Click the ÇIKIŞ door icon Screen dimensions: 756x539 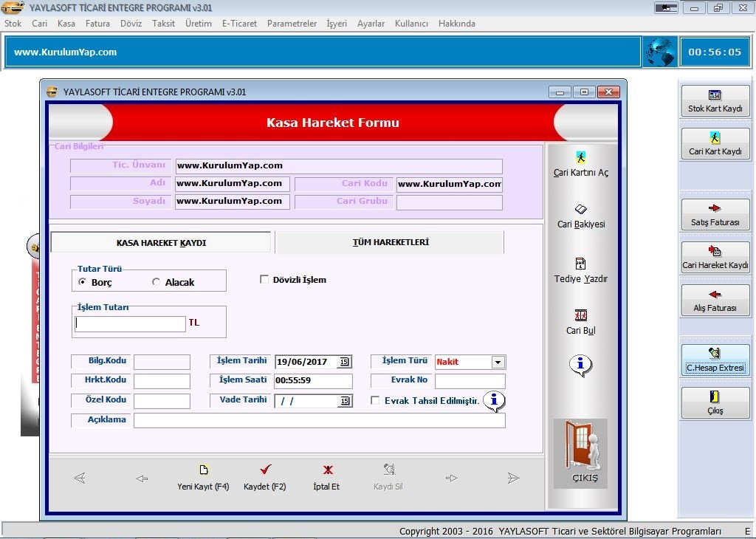[581, 452]
